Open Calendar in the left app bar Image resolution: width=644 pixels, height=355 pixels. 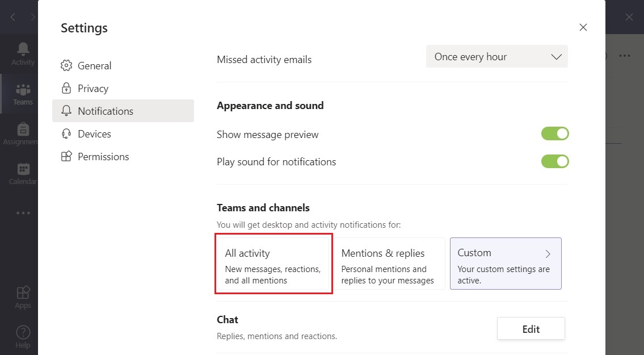23,174
